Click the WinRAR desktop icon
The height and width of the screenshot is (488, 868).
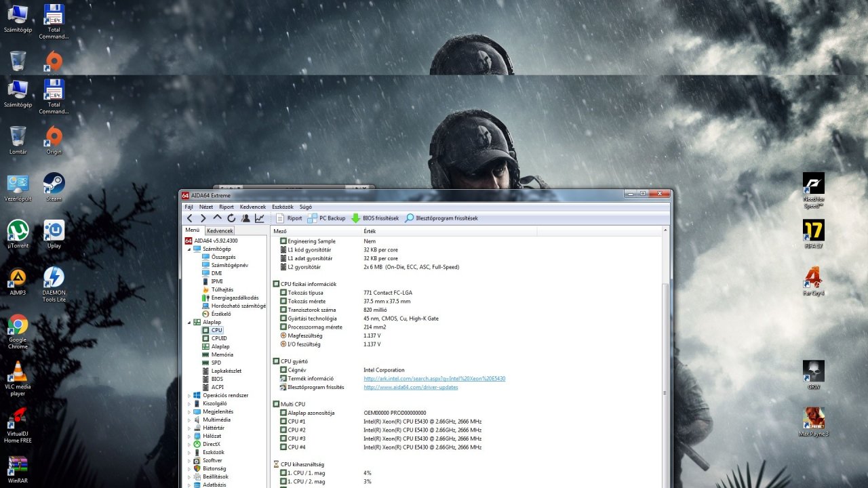tap(18, 469)
